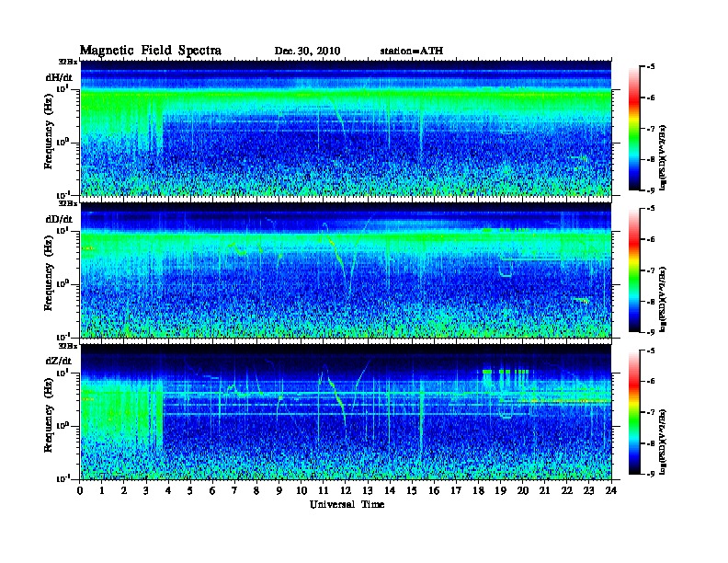Screen dimensions: 728x563
Task: Click hour tick label 7 on time axis
Action: click(x=234, y=490)
